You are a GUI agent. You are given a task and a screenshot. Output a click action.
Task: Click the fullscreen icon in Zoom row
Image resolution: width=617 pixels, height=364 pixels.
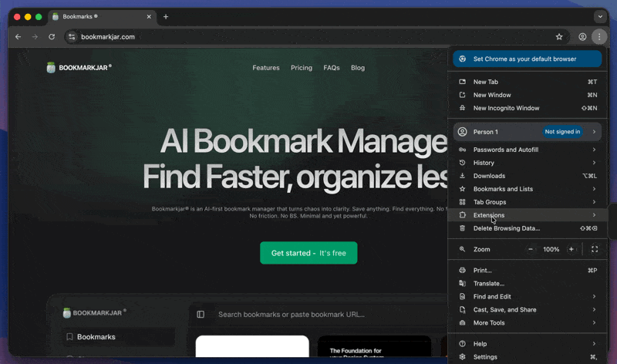click(595, 249)
